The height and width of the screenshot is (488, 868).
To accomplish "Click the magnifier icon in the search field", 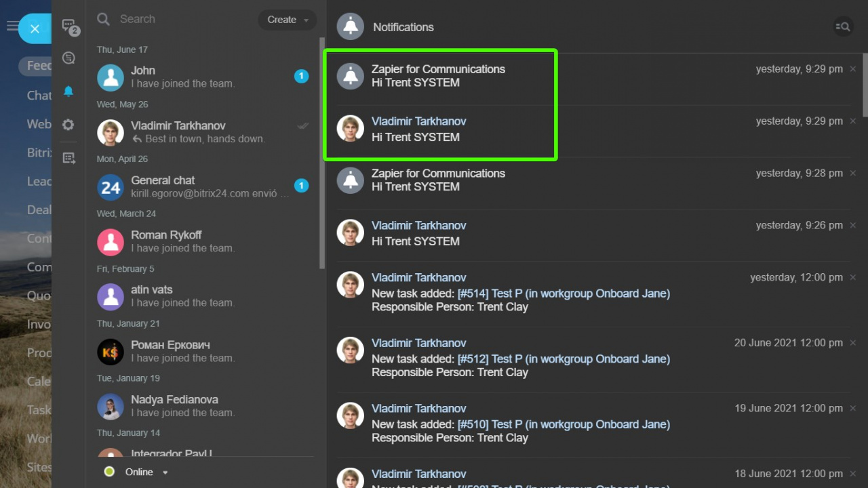I will 103,19.
